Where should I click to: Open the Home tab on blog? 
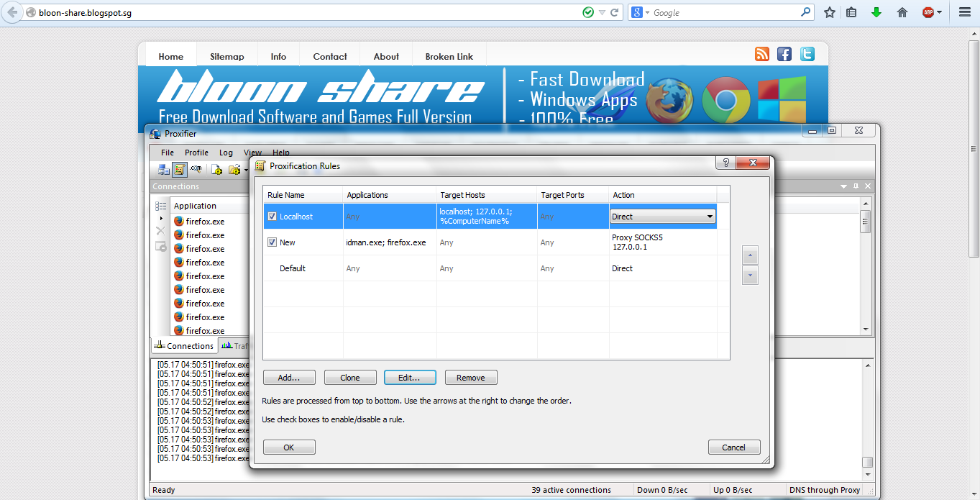pyautogui.click(x=171, y=56)
